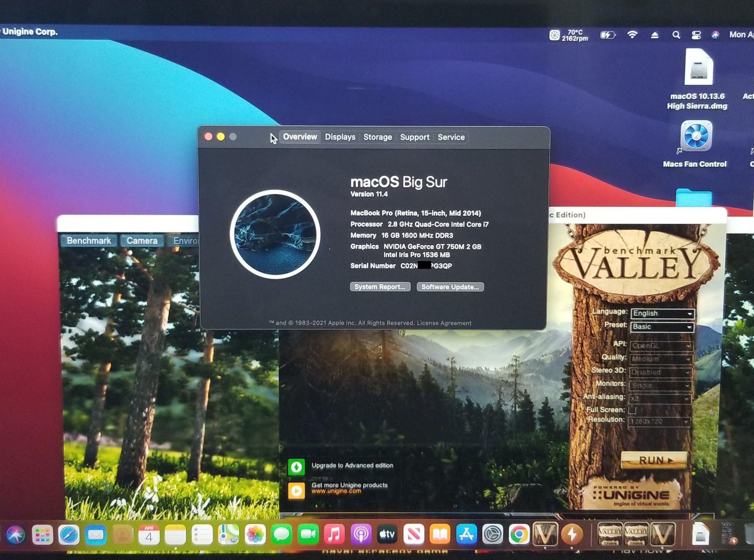Image resolution: width=754 pixels, height=560 pixels.
Task: Click the Wi-Fi status icon
Action: pyautogui.click(x=632, y=35)
